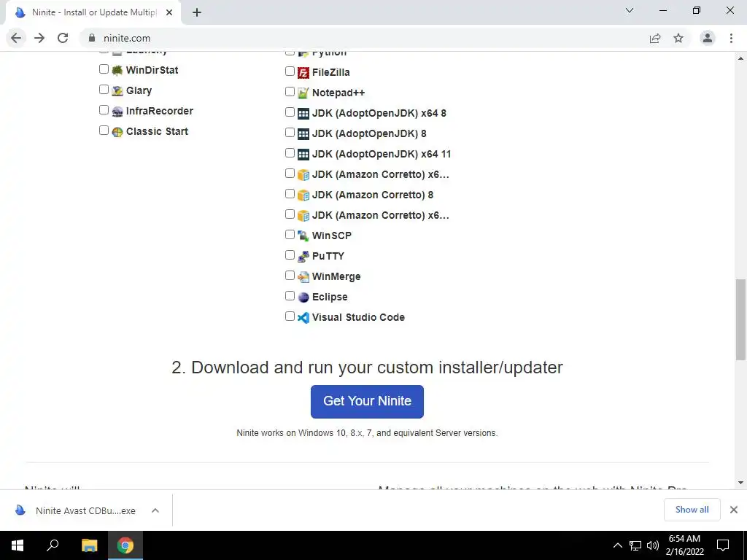Screen dimensions: 747x560
Task: Click the Notepad++ app icon
Action: (x=303, y=93)
